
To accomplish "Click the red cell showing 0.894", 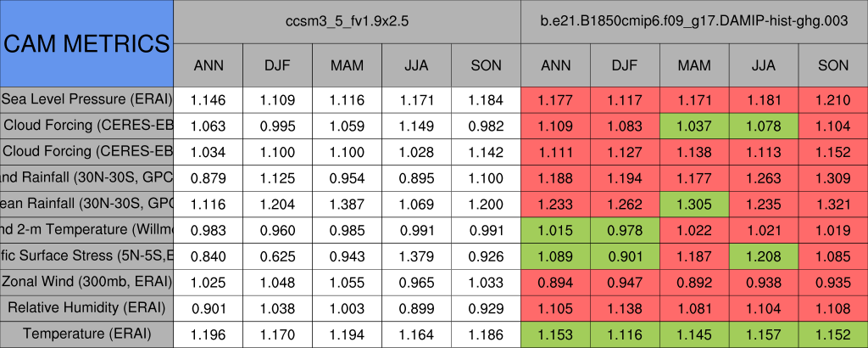I will 555,281.
